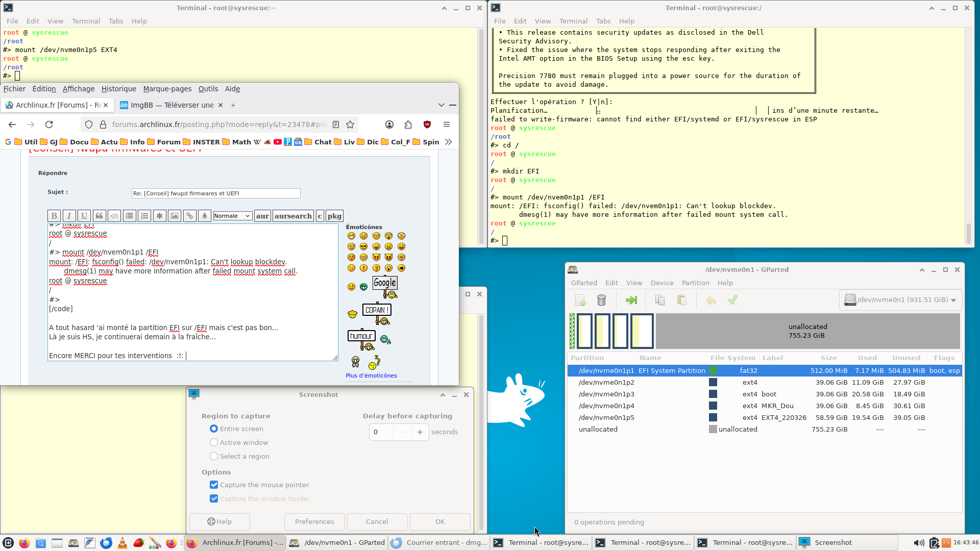Insert a code block with the code icon
This screenshot has height=551, width=980.
(114, 216)
